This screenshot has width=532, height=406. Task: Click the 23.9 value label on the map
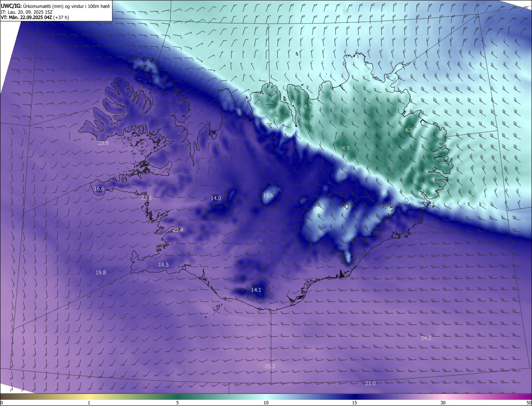pyautogui.click(x=103, y=143)
